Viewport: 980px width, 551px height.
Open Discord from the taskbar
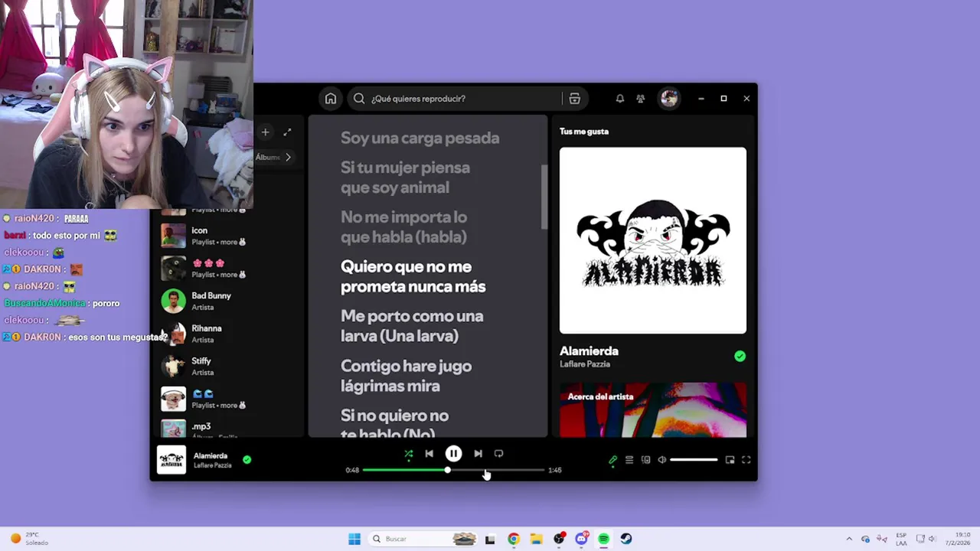point(581,539)
